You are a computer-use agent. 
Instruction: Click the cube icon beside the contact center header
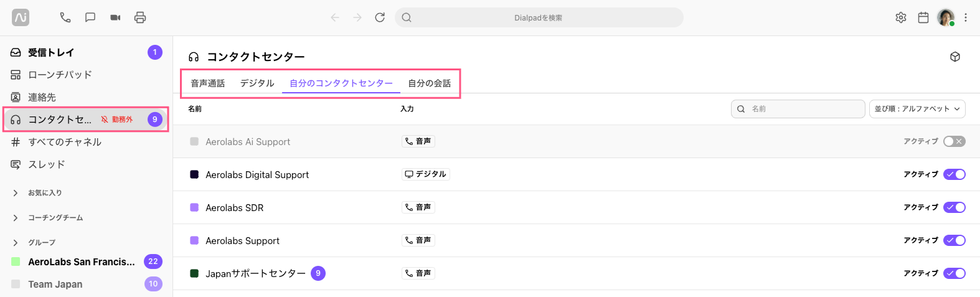[955, 57]
